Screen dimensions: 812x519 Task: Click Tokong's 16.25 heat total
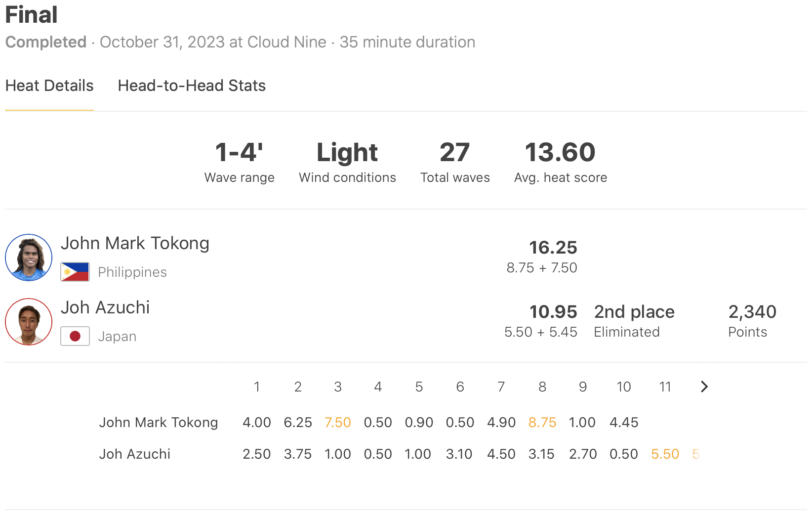tap(553, 248)
